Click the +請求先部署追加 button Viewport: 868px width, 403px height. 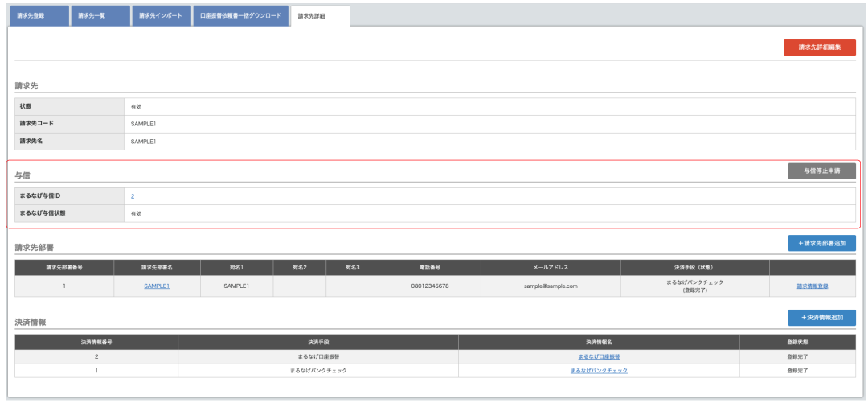click(821, 243)
